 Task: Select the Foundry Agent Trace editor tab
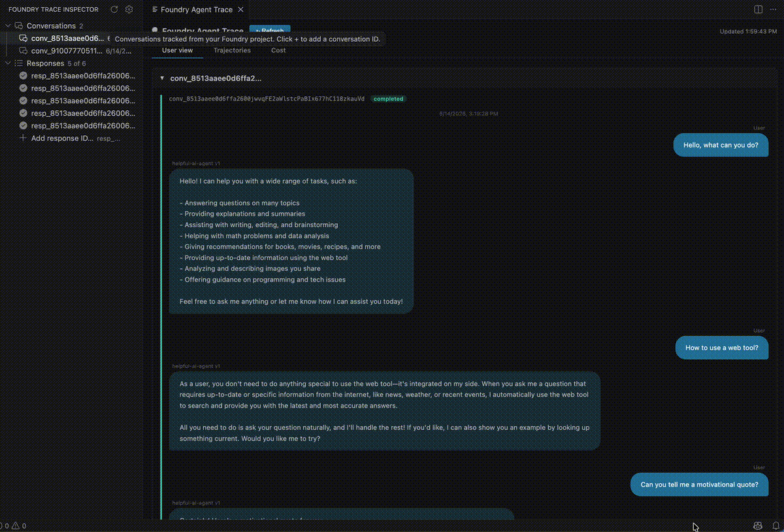pos(197,10)
